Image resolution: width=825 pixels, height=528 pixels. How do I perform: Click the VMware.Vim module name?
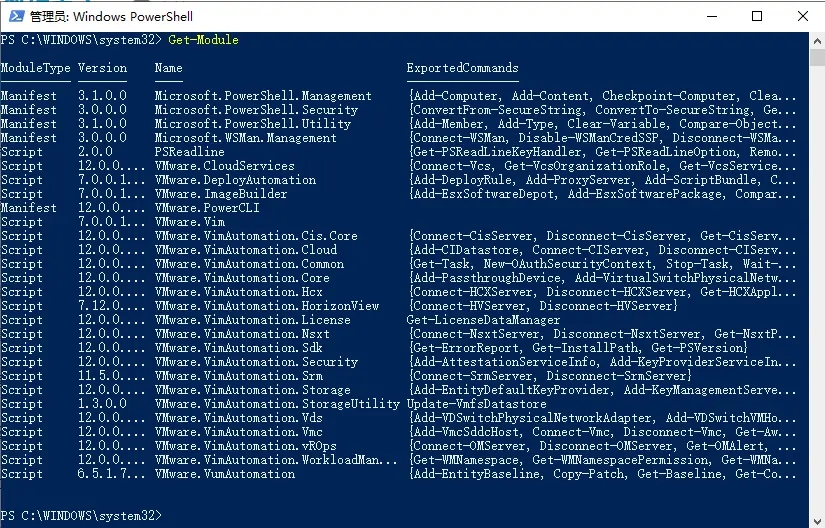click(190, 222)
